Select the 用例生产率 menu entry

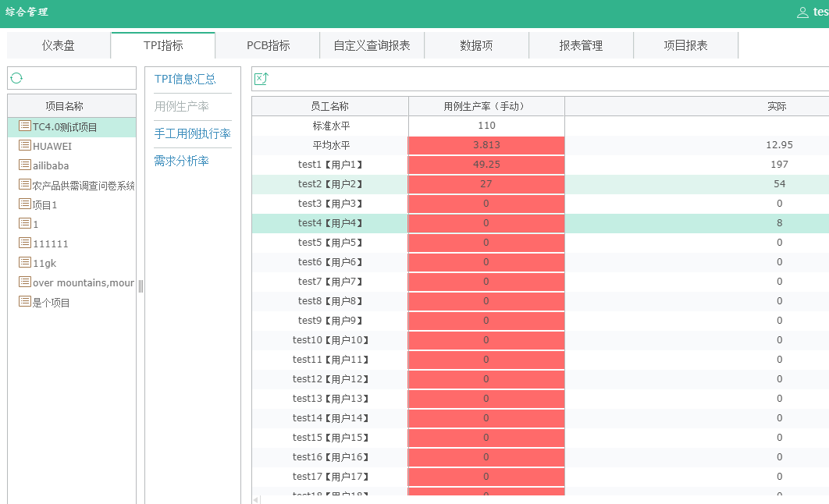click(181, 107)
